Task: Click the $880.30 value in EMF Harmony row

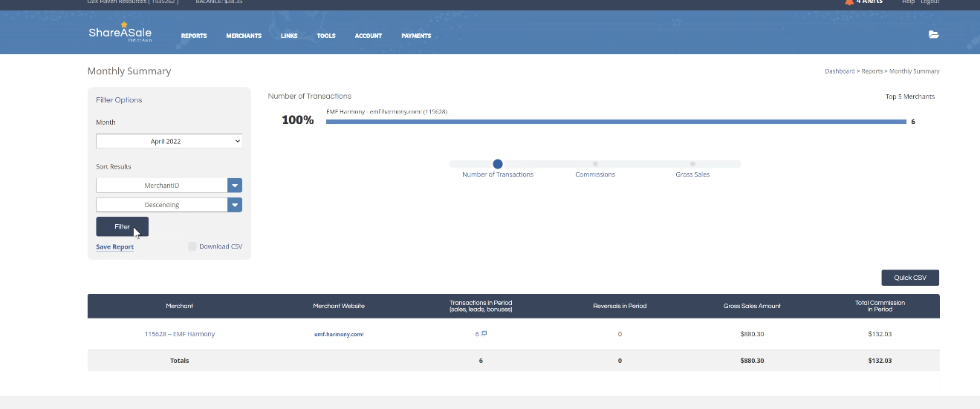Action: (752, 334)
